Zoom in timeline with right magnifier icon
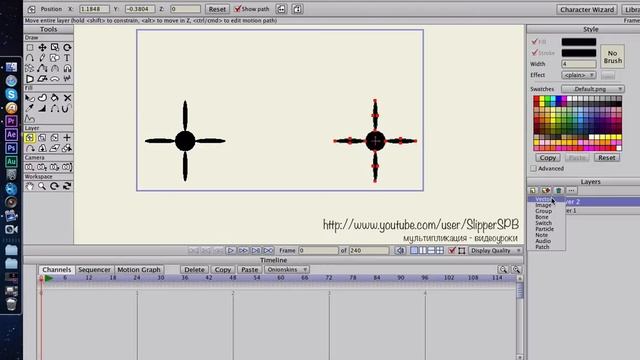Screen dimensions: 640x360 [x=516, y=269]
